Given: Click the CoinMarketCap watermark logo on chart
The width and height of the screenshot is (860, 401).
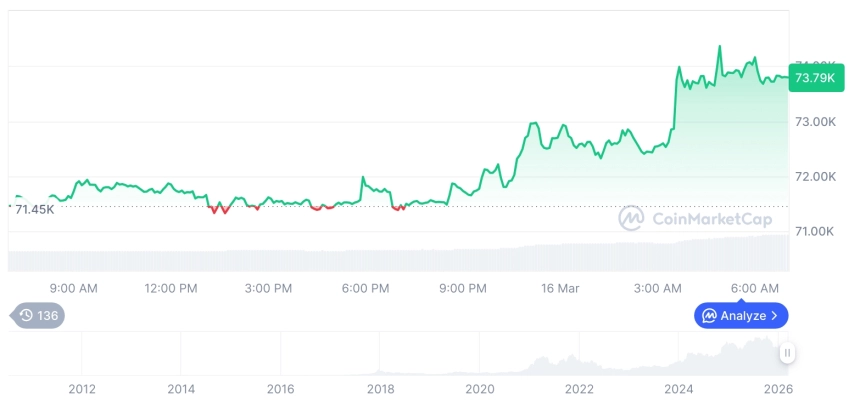Looking at the screenshot, I should click(x=631, y=218).
